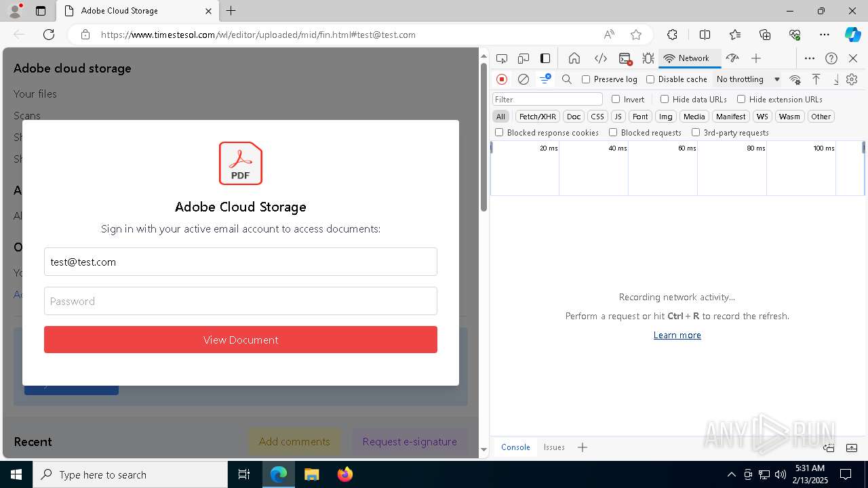Filter requests by JS type
868x488 pixels.
pyautogui.click(x=618, y=117)
